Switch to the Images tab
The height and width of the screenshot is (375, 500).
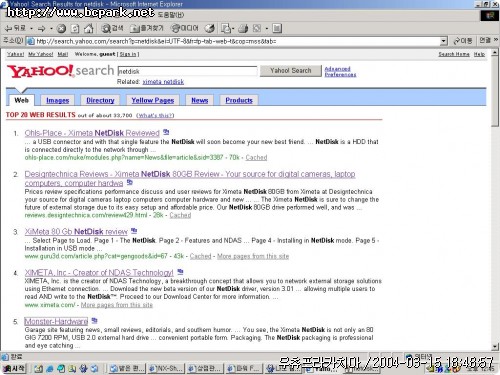[58, 100]
